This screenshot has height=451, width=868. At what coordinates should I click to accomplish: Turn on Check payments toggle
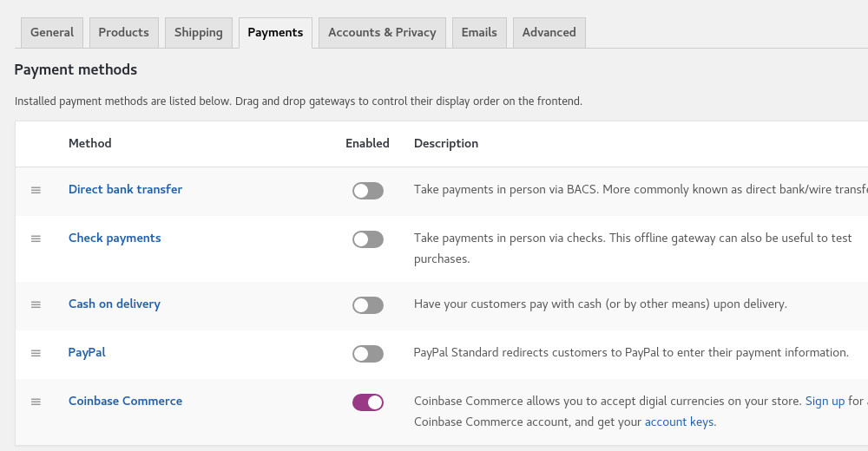[367, 239]
